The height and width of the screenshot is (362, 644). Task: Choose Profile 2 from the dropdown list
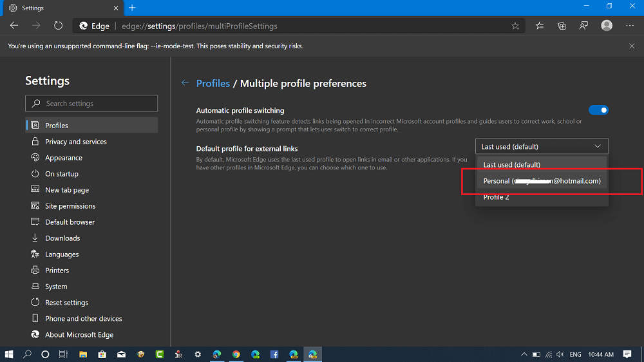[542, 197]
